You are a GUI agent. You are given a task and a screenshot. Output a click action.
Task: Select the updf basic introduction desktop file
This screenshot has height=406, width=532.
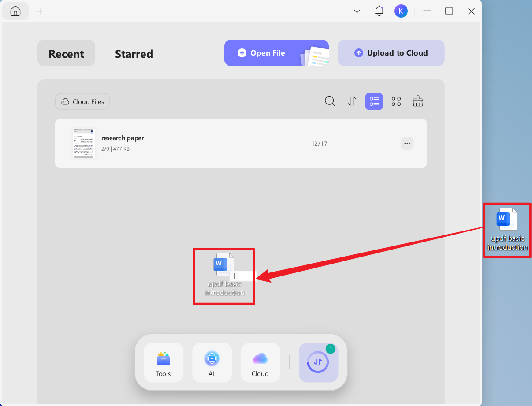507,230
